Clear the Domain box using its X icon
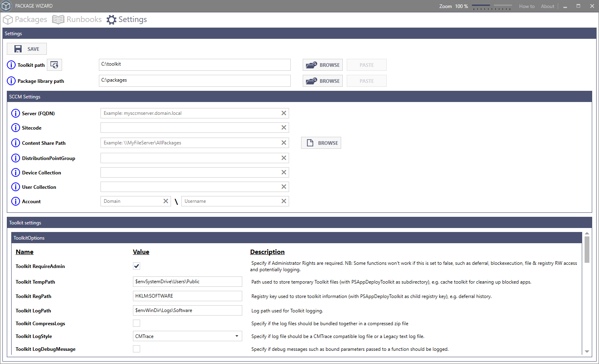The image size is (599, 364). pos(165,201)
